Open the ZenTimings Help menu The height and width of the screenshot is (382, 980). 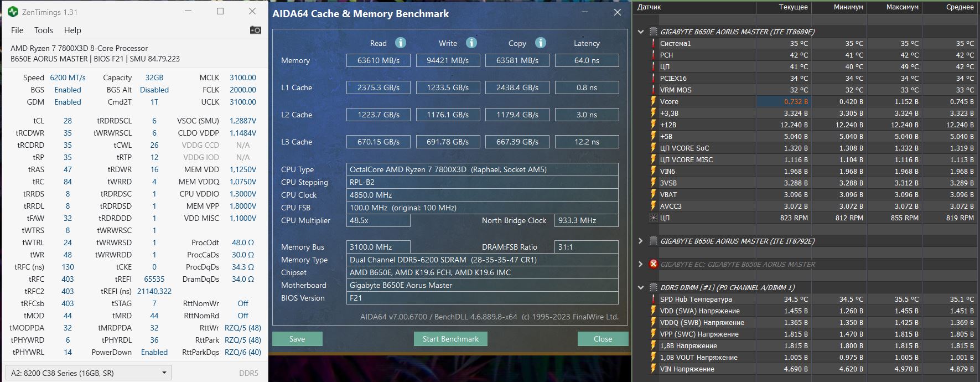pyautogui.click(x=72, y=30)
